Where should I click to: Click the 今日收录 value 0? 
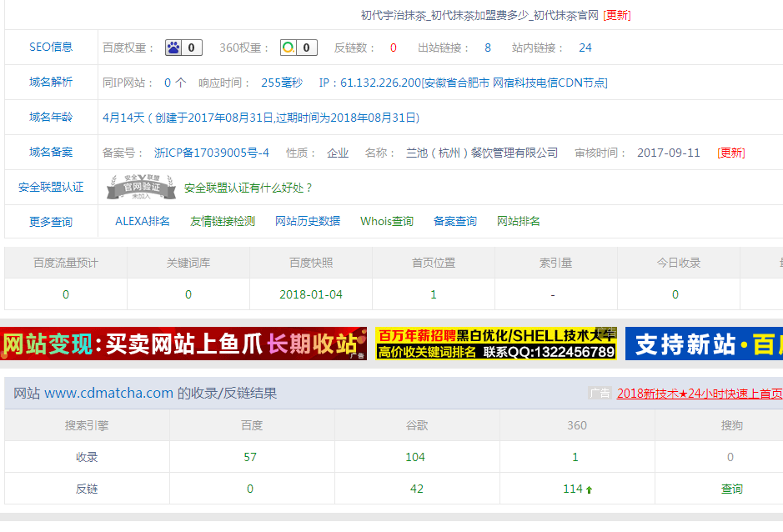pos(675,294)
